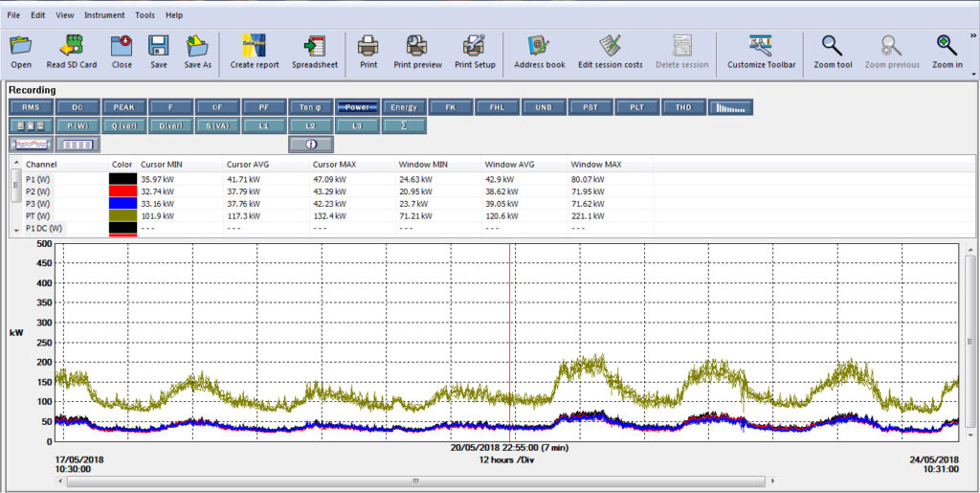This screenshot has width=980, height=493.
Task: Toggle the RMS measurement button
Action: [31, 107]
